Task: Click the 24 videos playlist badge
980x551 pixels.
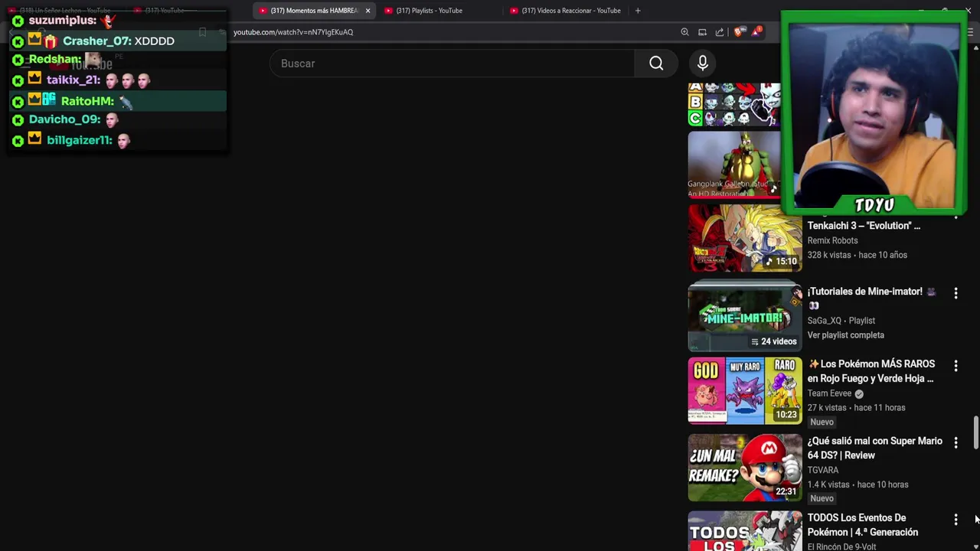Action: pos(774,341)
